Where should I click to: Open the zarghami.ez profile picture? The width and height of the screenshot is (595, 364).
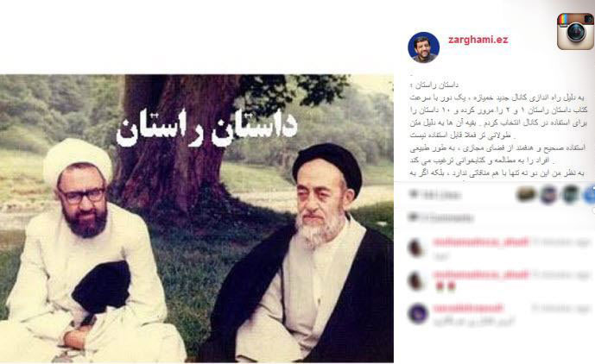(423, 47)
